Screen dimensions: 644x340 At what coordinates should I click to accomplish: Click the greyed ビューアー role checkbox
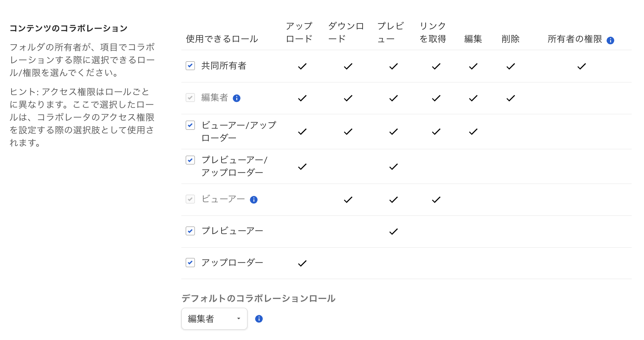tap(190, 199)
